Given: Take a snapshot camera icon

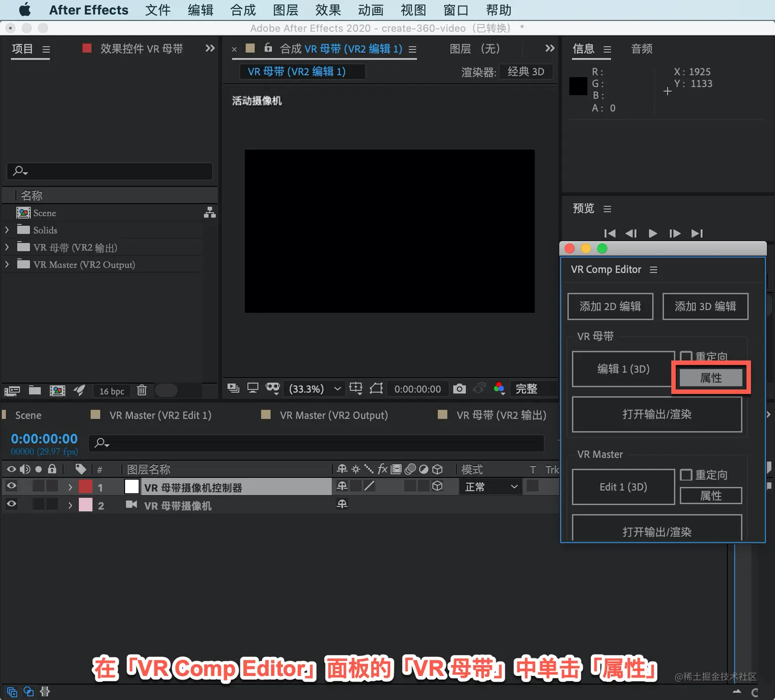Looking at the screenshot, I should point(459,389).
